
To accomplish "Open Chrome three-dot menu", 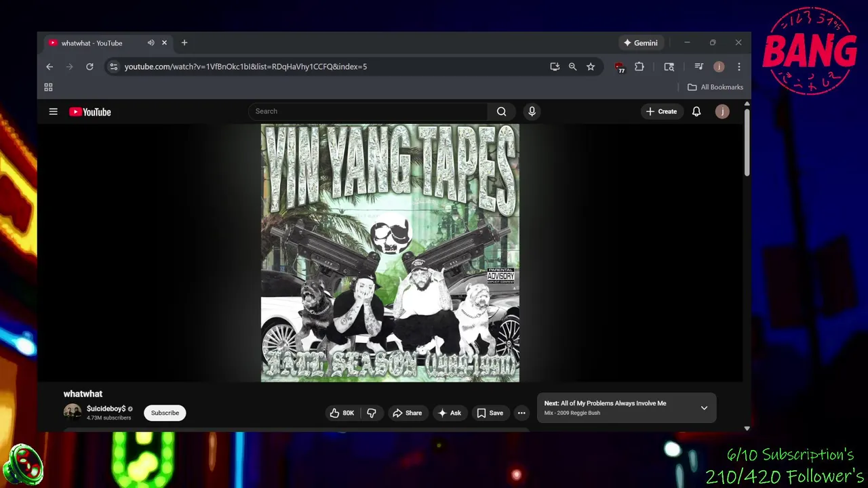I will click(x=738, y=66).
